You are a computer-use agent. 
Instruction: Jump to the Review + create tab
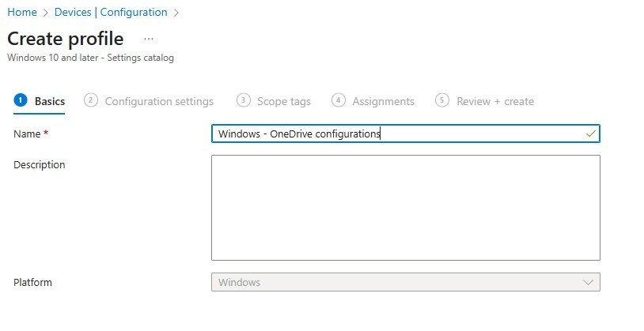point(496,101)
